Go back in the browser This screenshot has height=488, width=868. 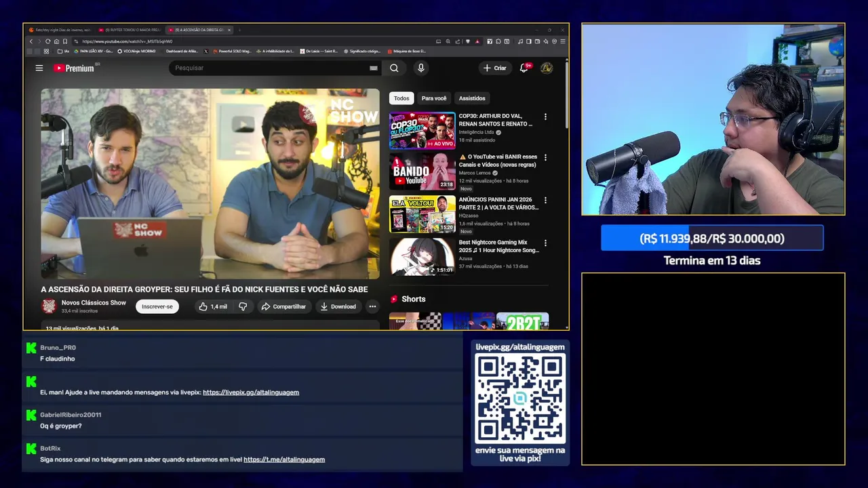31,41
